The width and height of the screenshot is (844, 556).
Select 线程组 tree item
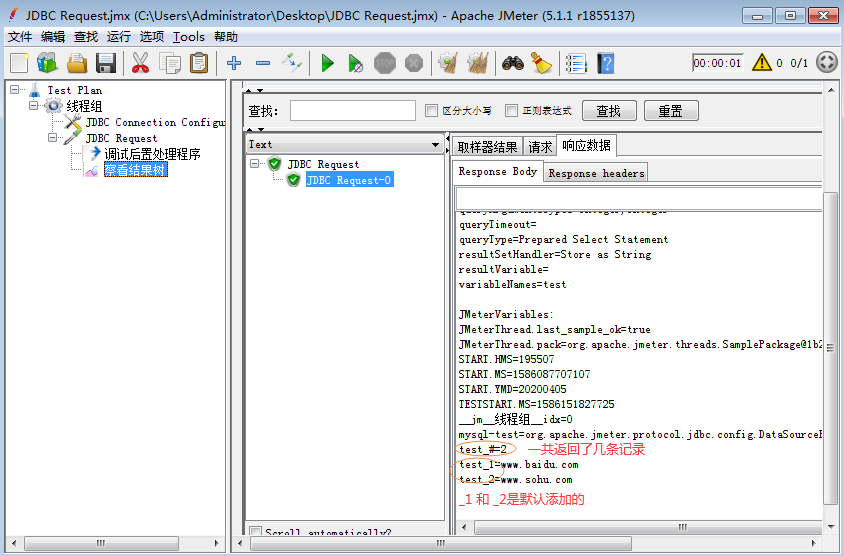pos(75,105)
